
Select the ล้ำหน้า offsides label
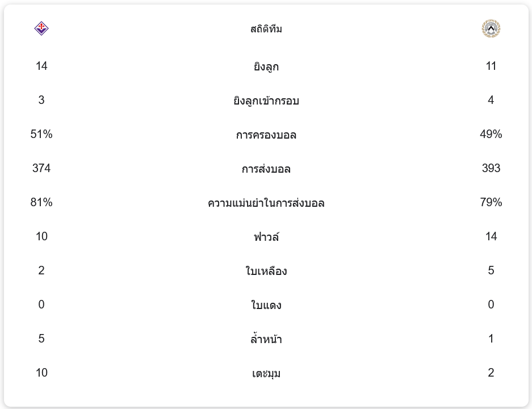[x=266, y=339]
